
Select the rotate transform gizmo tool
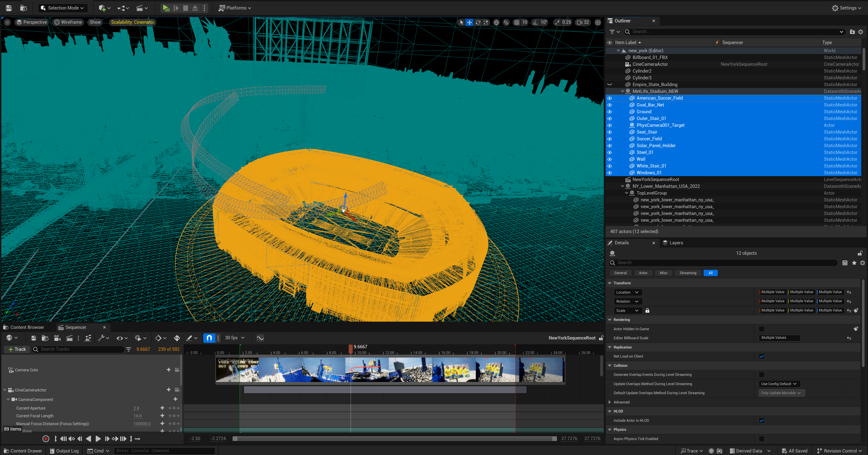pos(478,22)
